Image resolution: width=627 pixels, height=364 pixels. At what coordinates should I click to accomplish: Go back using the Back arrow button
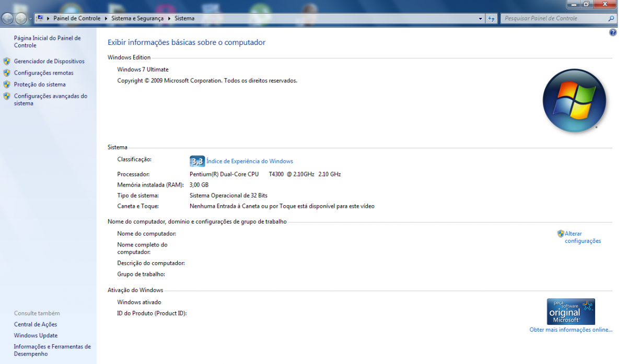click(x=8, y=19)
